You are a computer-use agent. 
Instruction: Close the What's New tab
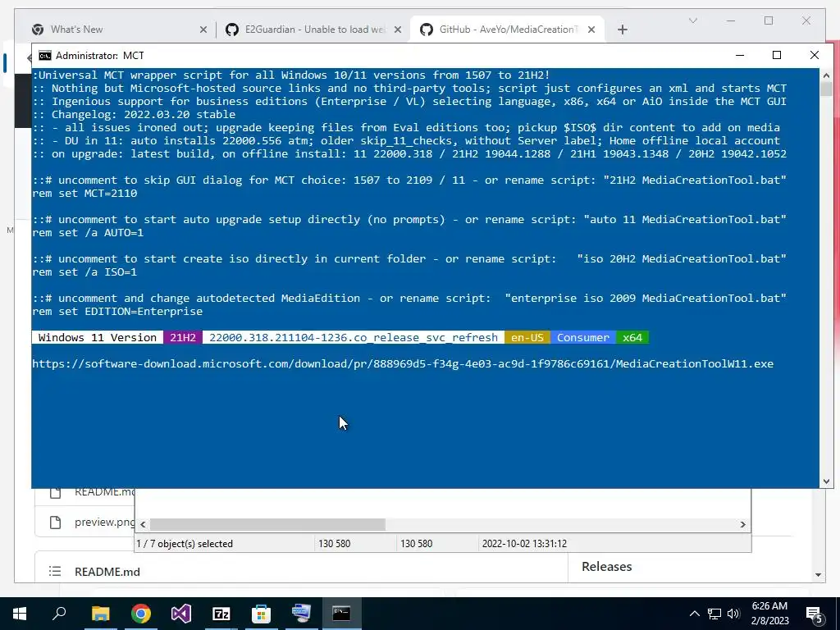click(203, 30)
